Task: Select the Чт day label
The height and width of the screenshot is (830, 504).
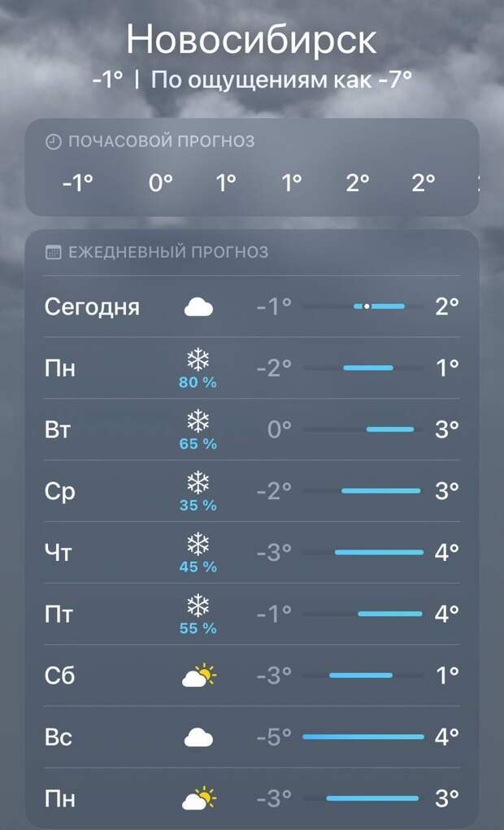Action: tap(58, 553)
